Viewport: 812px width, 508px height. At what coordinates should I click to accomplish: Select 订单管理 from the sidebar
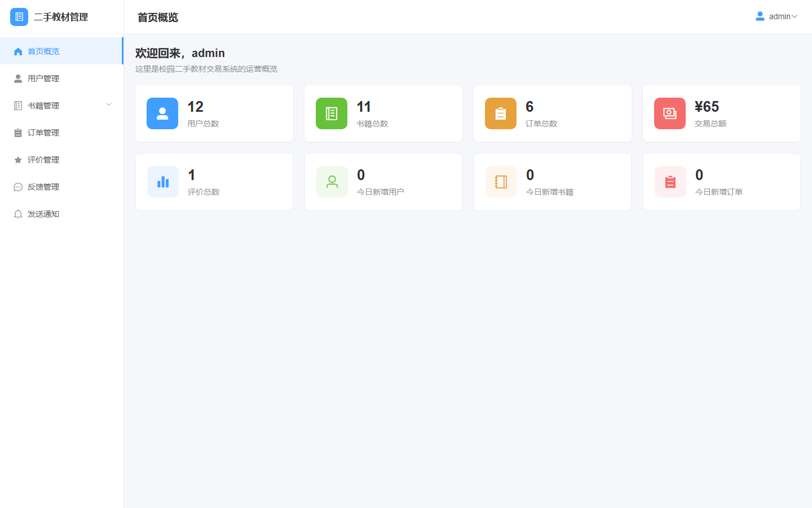[61, 133]
